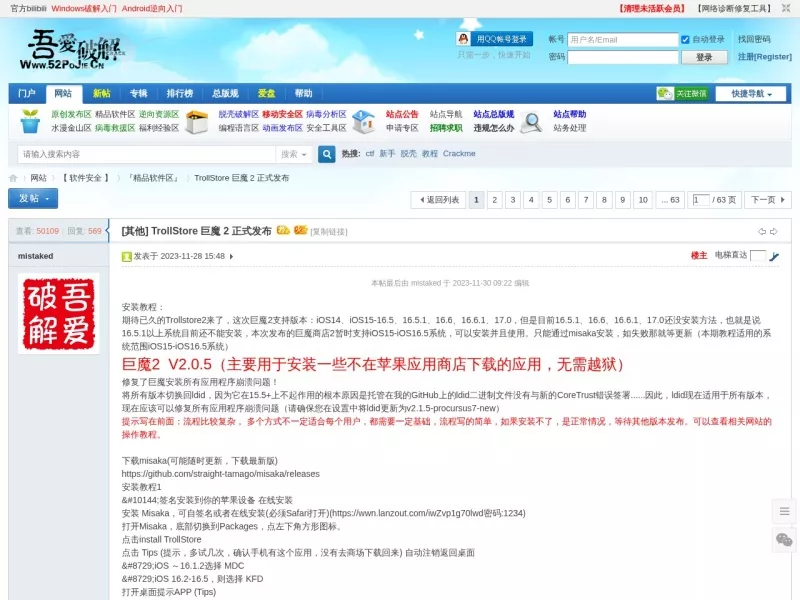
Task: Go to previous thread arrow icon
Action: [762, 232]
